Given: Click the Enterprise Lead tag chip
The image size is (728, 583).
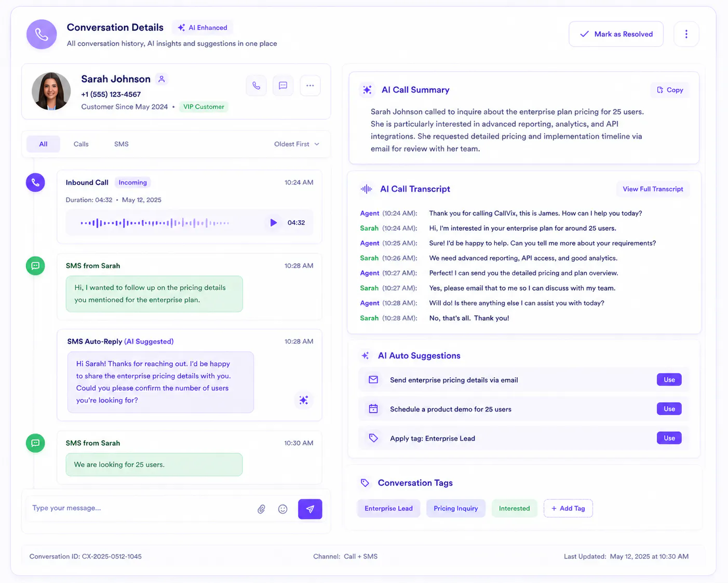Looking at the screenshot, I should [388, 508].
